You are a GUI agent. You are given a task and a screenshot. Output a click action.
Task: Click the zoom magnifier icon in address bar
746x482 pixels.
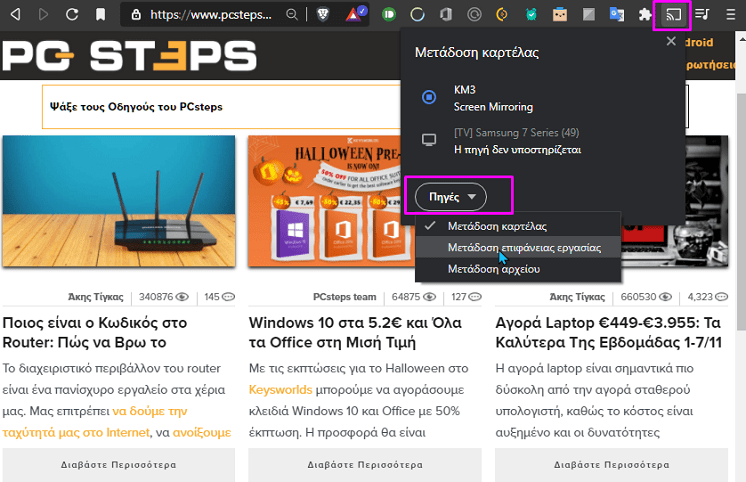click(x=292, y=15)
